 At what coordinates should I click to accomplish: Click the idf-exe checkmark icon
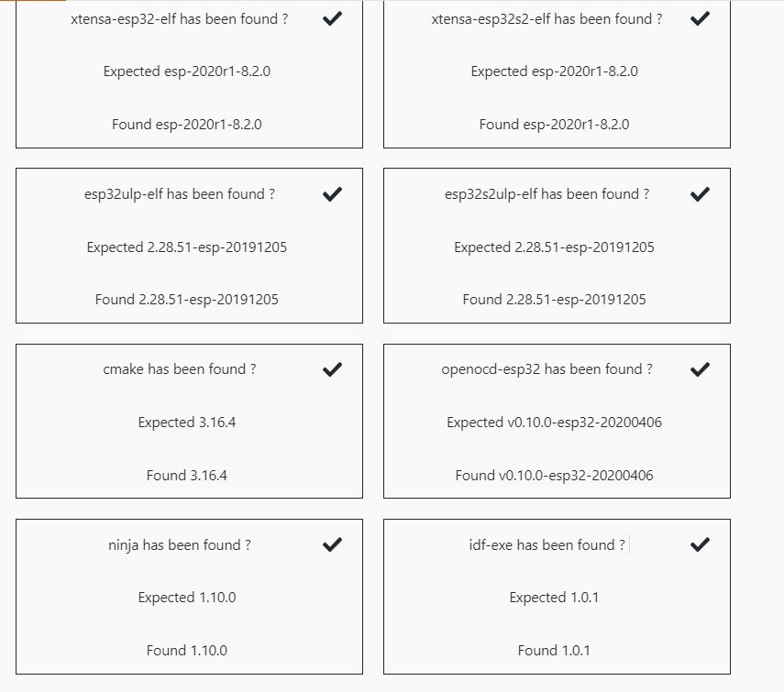700,544
